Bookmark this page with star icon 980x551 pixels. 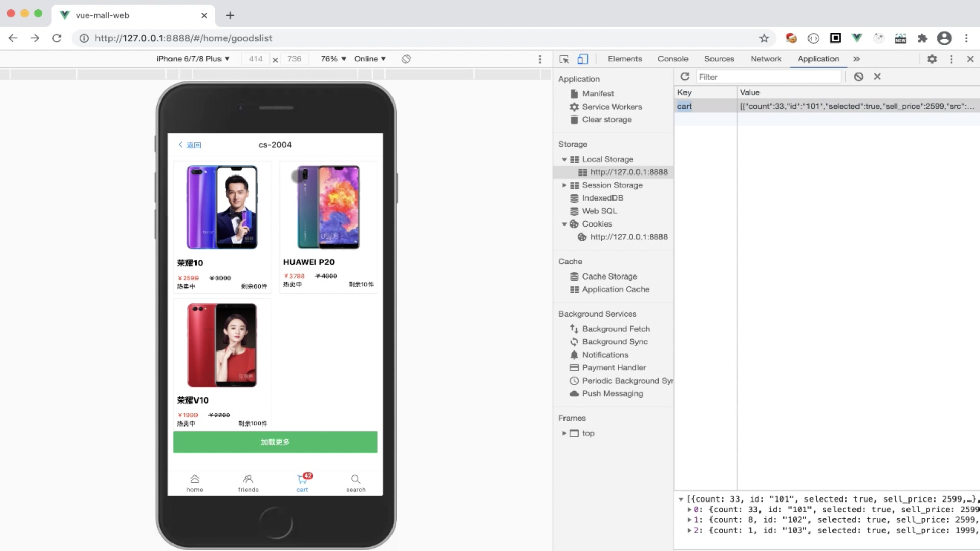pos(764,38)
